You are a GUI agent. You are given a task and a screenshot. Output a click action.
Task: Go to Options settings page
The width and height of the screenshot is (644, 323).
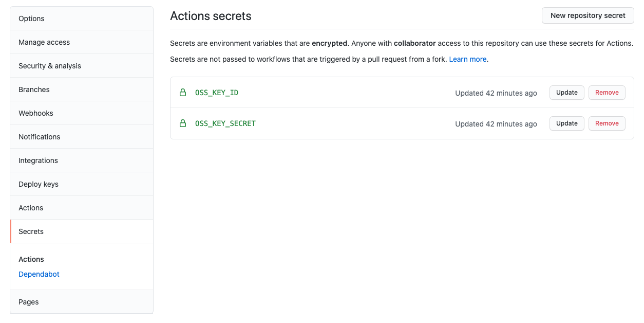click(31, 19)
